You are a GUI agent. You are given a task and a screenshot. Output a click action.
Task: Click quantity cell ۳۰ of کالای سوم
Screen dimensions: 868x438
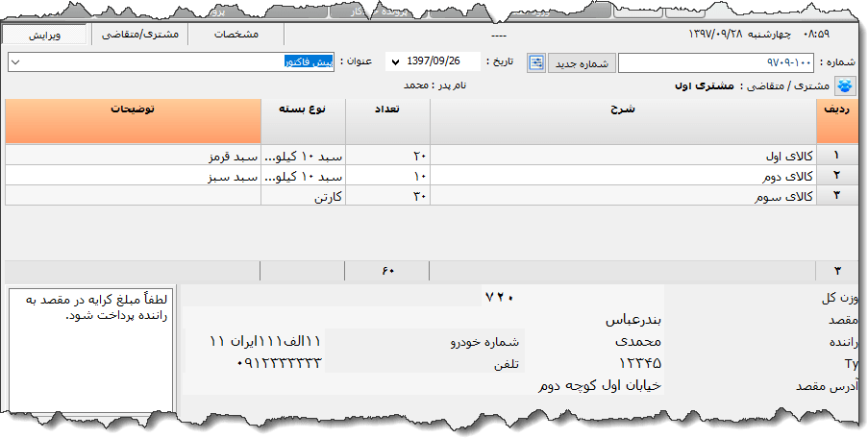(387, 196)
